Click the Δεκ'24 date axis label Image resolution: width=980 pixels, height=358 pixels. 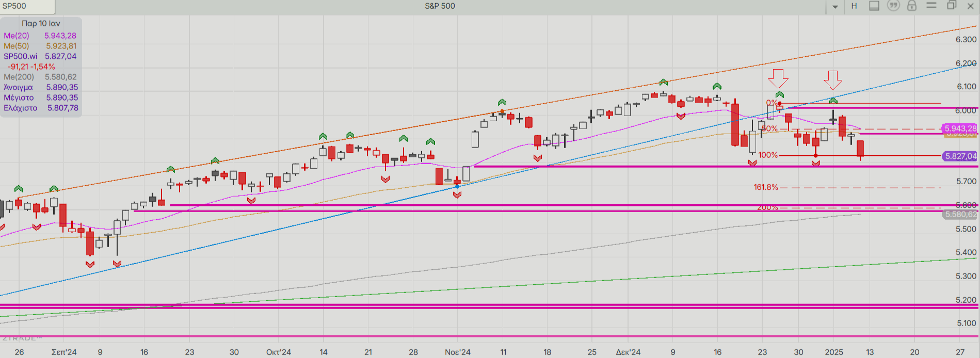628,352
